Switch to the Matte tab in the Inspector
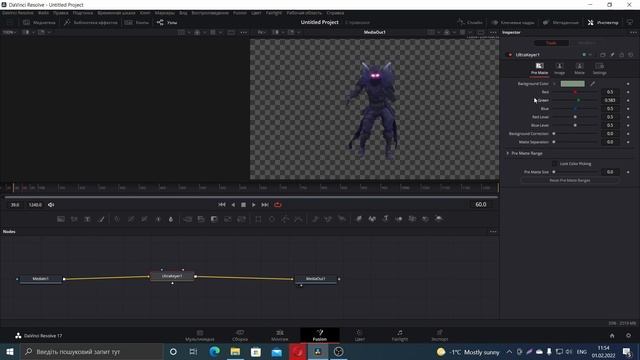The height and width of the screenshot is (360, 640). (x=579, y=69)
